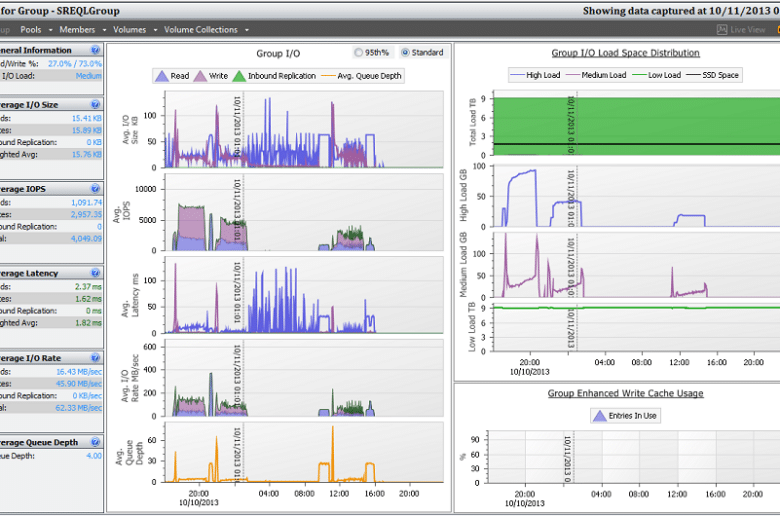The image size is (780, 516).
Task: Click the Total Load TB chart
Action: (x=636, y=123)
